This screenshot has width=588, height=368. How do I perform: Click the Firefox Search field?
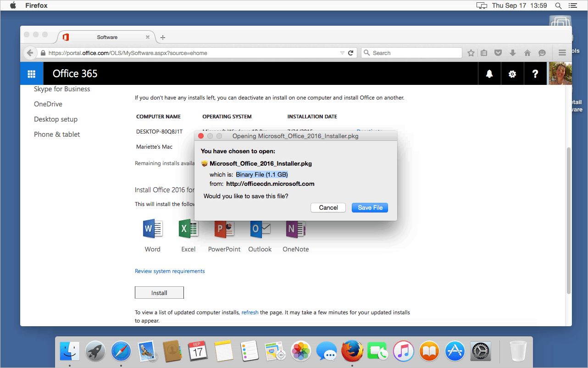pos(411,53)
